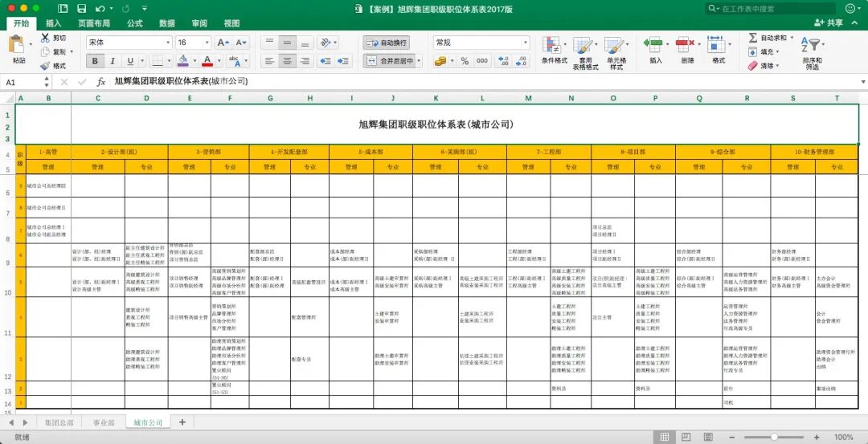Toggle Bold formatting
This screenshot has height=444, width=868.
pyautogui.click(x=95, y=61)
